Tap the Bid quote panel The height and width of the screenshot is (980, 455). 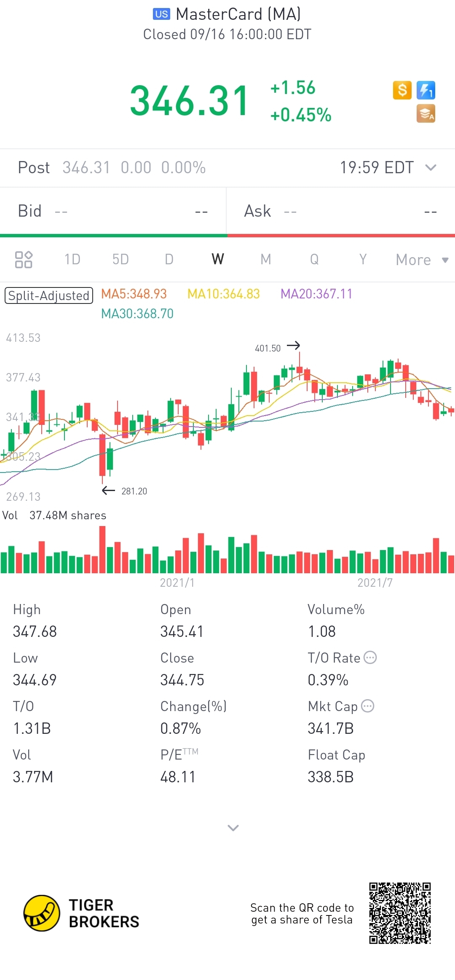[113, 211]
